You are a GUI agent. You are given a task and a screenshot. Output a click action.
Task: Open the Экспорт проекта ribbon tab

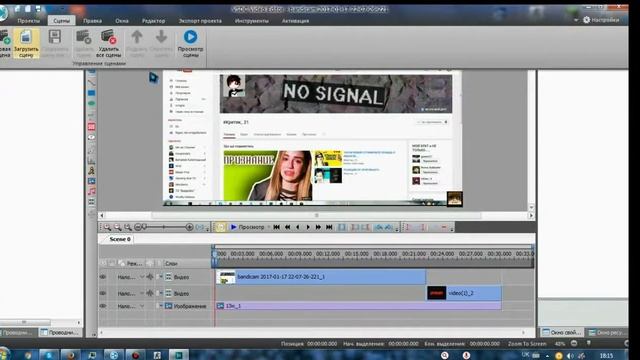click(200, 20)
